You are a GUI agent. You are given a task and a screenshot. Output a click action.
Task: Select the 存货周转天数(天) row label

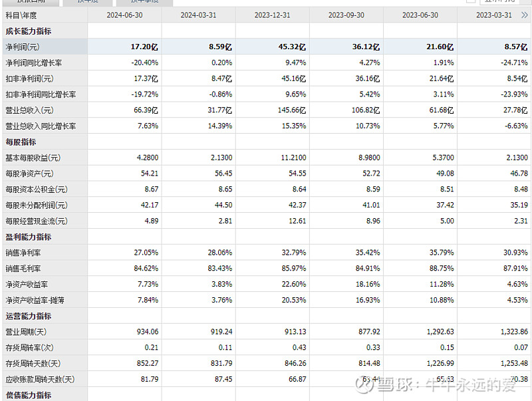pyautogui.click(x=33, y=364)
